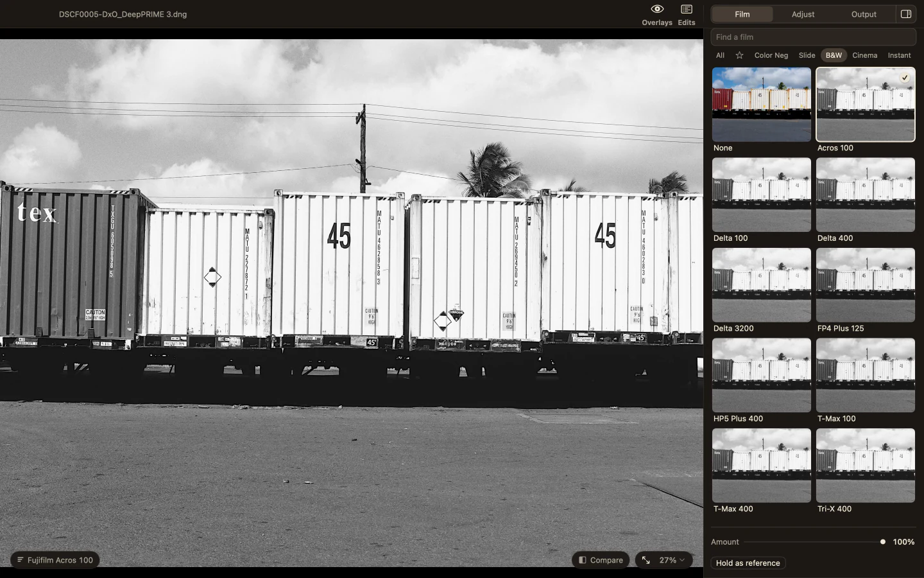924x578 pixels.
Task: Choose the Delta 100 film thumbnail
Action: (762, 195)
